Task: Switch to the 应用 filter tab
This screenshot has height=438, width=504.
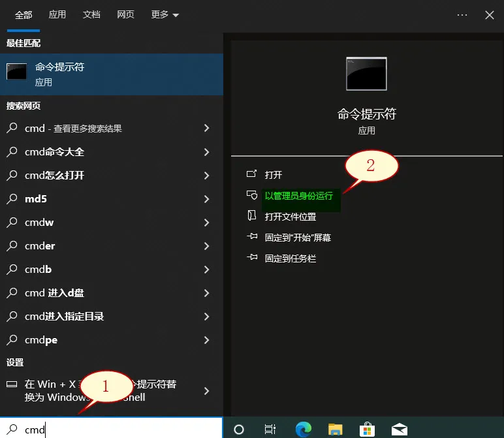Action: (x=57, y=14)
